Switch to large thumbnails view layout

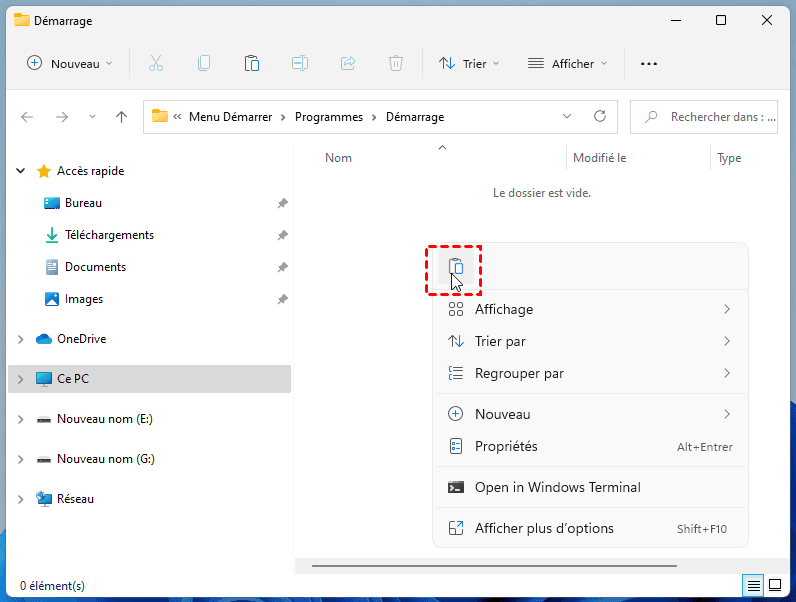pyautogui.click(x=775, y=585)
